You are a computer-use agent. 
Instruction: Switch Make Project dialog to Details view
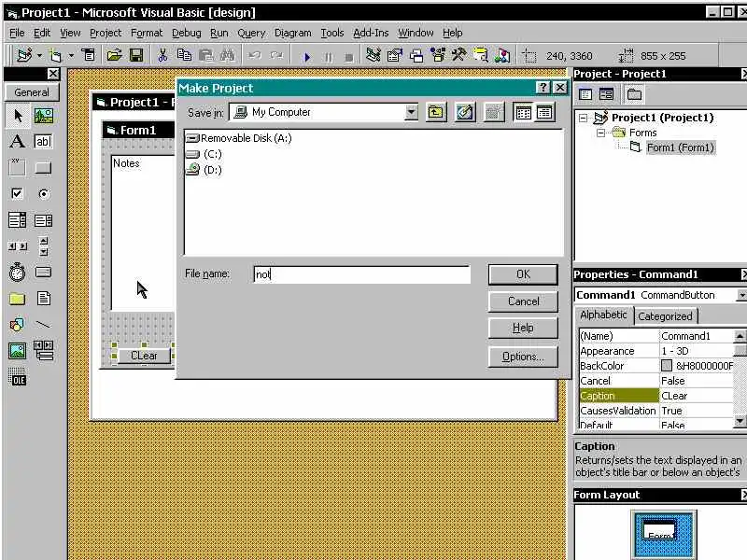coord(544,112)
